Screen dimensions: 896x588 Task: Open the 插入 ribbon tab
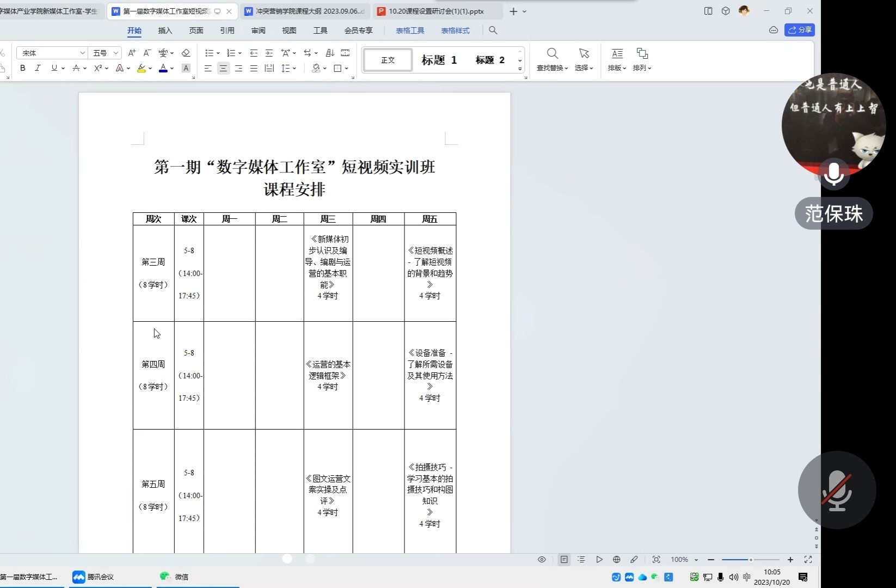coord(165,30)
